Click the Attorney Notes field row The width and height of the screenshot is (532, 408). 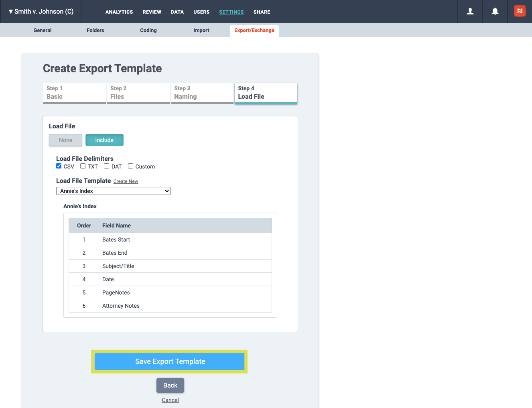pyautogui.click(x=170, y=306)
